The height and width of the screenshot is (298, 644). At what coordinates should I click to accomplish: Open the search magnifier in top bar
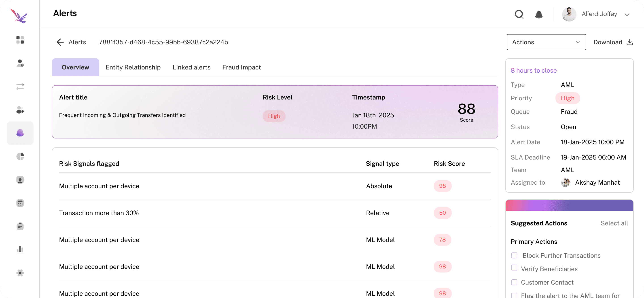pyautogui.click(x=519, y=14)
